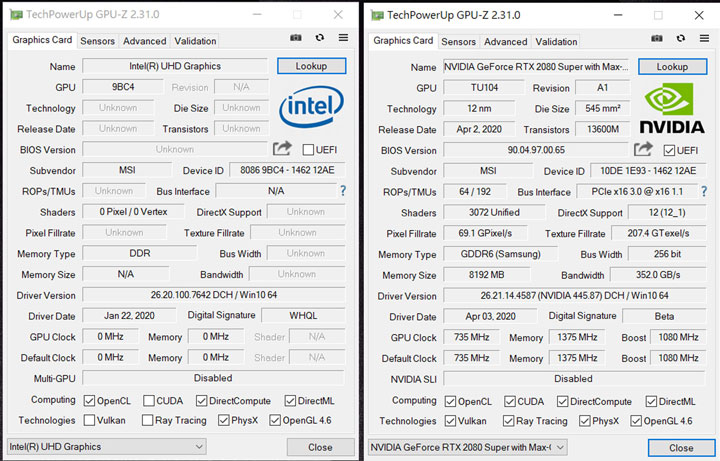
Task: Click Driver Version 26.20.100.7642 DCH field
Action: (x=214, y=295)
